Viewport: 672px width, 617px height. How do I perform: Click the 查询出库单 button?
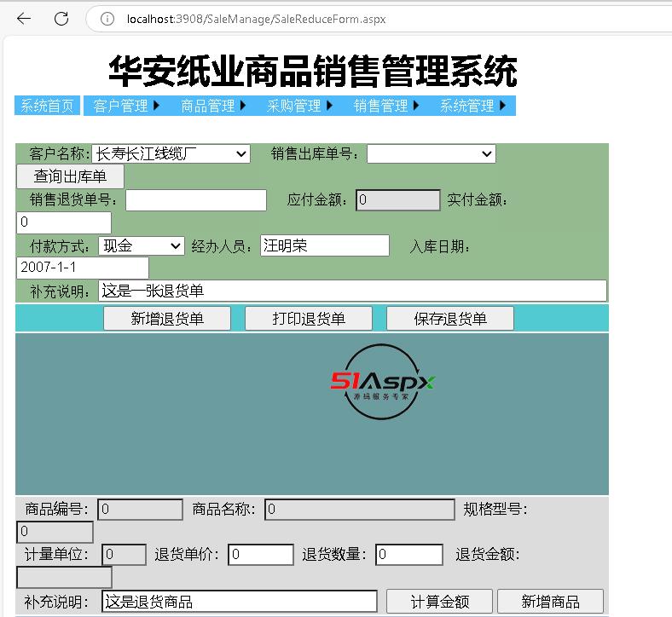(70, 176)
